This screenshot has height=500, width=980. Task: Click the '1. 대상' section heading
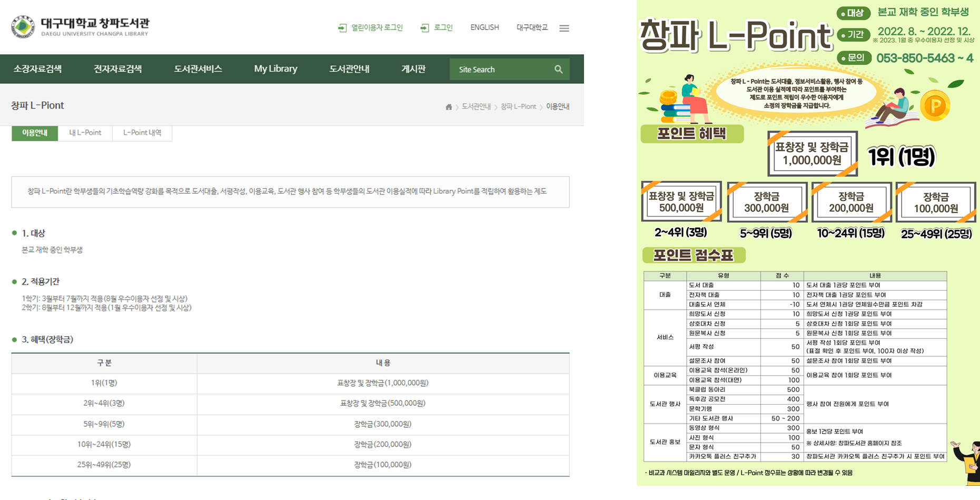point(33,233)
